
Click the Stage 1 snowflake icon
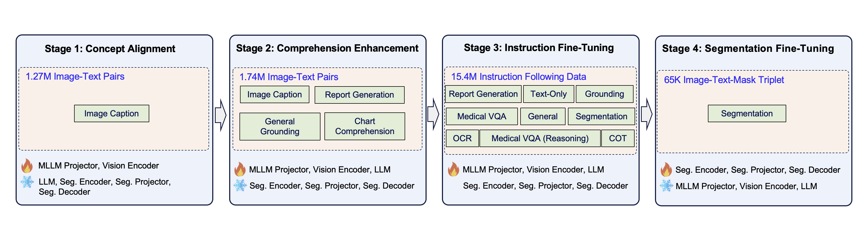click(x=27, y=182)
